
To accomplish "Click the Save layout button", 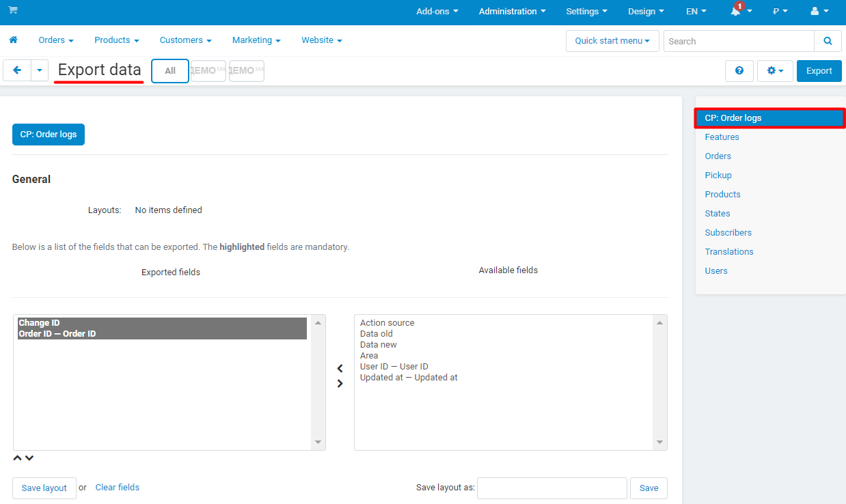I will coord(44,488).
